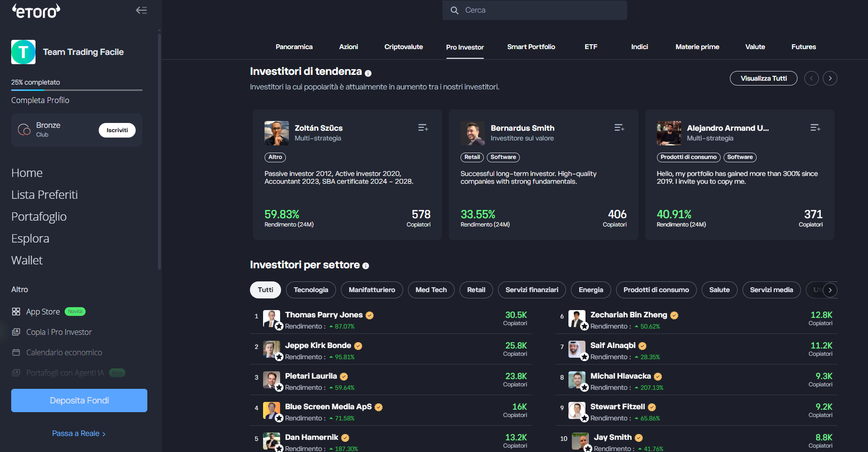Screen dimensions: 868x452
Task: Open Calendario economico calendar icon
Action: (x=16, y=352)
